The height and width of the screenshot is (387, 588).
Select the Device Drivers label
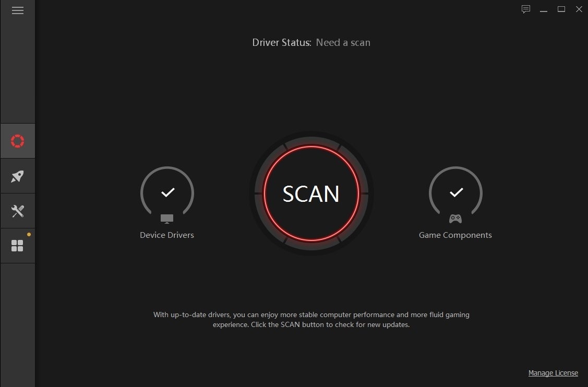(x=167, y=235)
